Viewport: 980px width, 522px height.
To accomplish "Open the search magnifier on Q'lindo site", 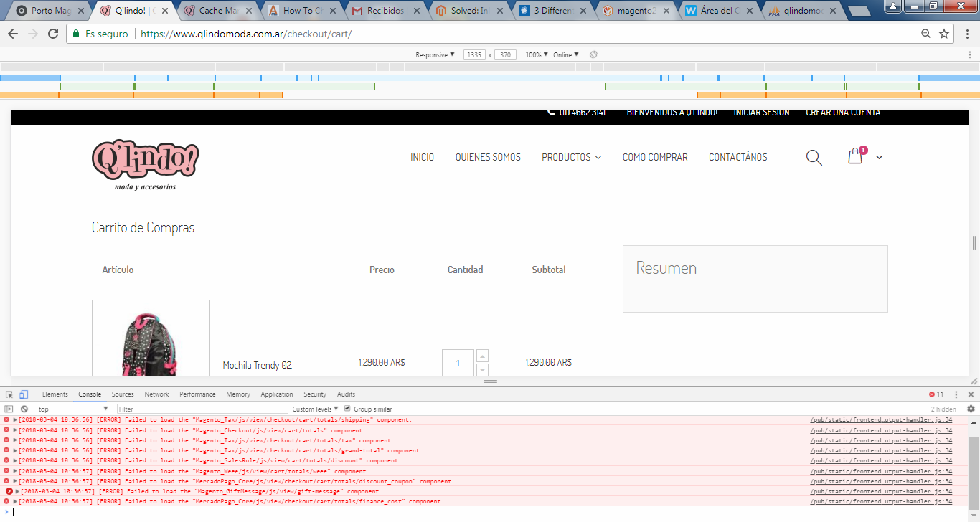I will tap(814, 157).
